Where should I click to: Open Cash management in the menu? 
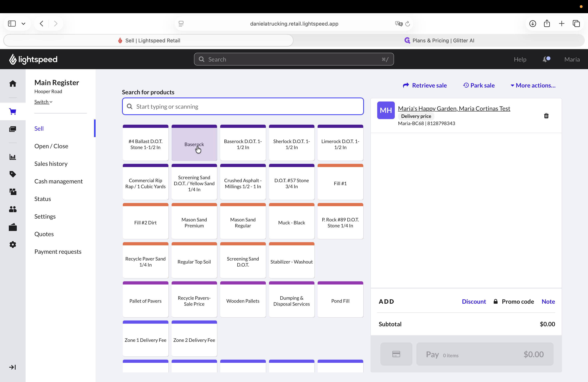59,181
